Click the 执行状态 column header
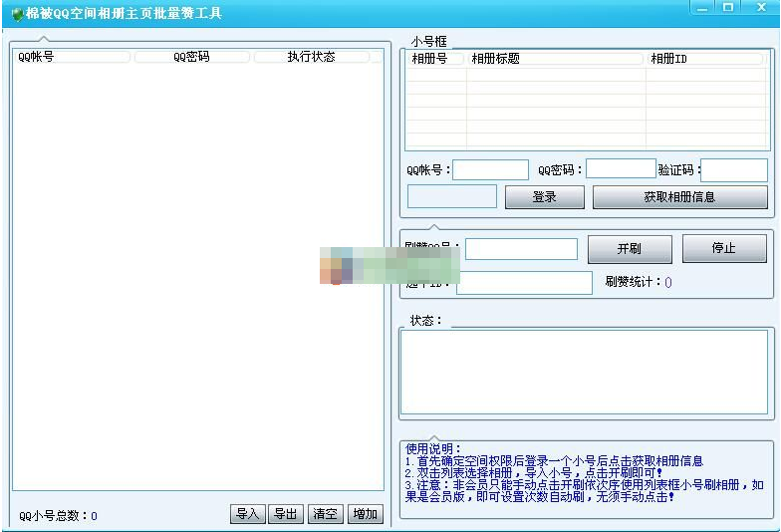The image size is (781, 532). [x=311, y=57]
